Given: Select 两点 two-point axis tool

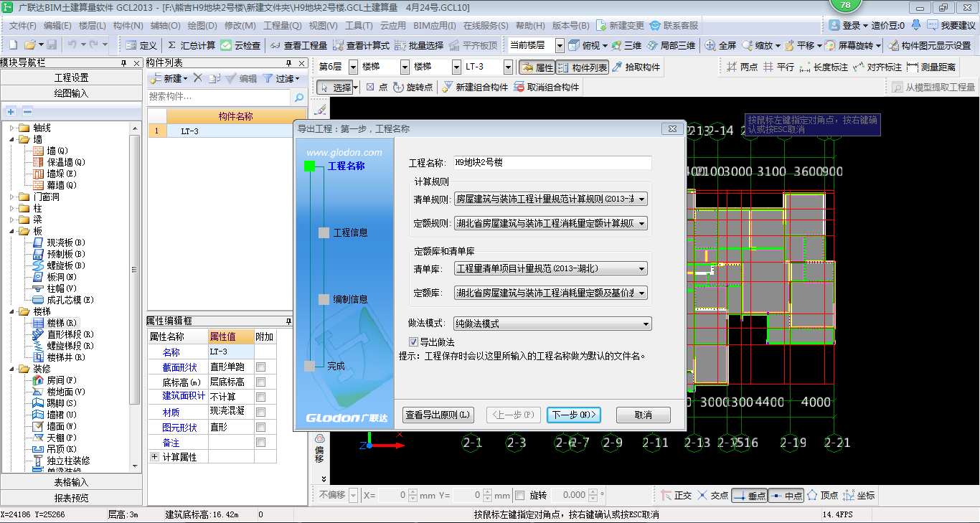Looking at the screenshot, I should coord(742,67).
